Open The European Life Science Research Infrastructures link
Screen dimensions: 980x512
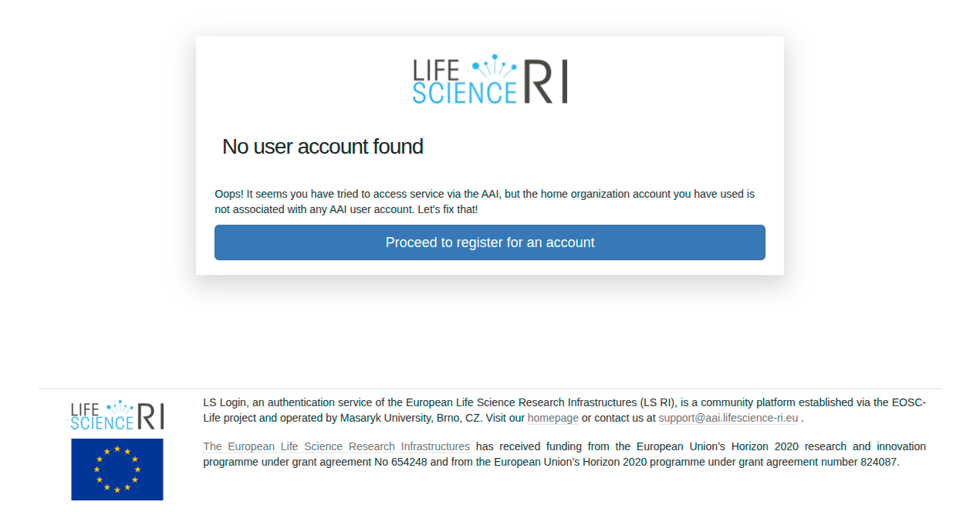pyautogui.click(x=336, y=446)
